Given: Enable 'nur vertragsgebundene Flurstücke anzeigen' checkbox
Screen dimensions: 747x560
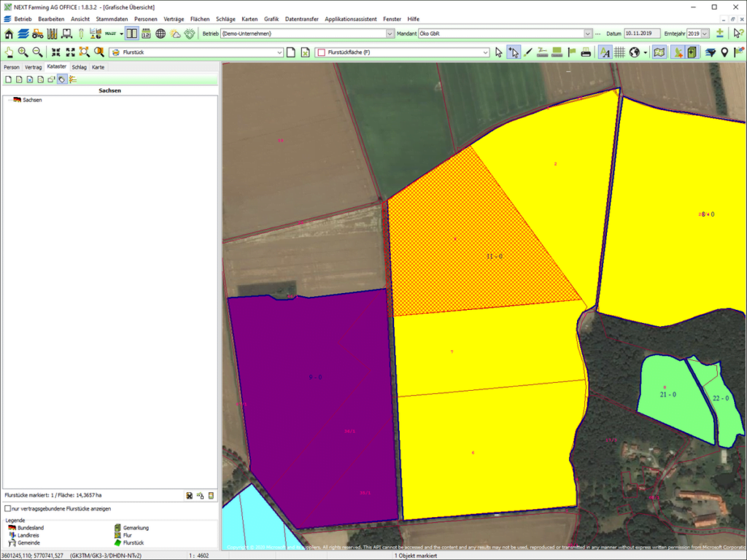Looking at the screenshot, I should tap(7, 509).
